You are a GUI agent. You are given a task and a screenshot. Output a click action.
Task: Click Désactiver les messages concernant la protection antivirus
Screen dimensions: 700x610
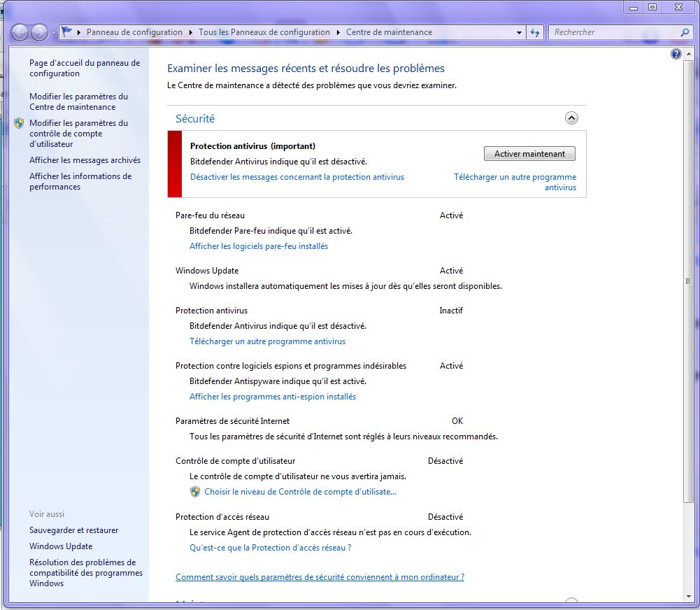[297, 177]
